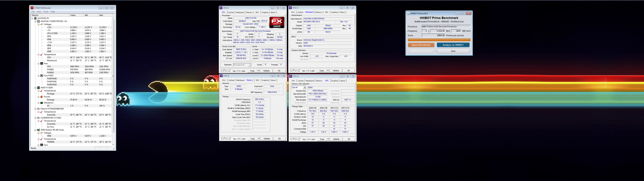
Task: Click the Core Speed value 3999.78 MHz
Action: [241, 49]
